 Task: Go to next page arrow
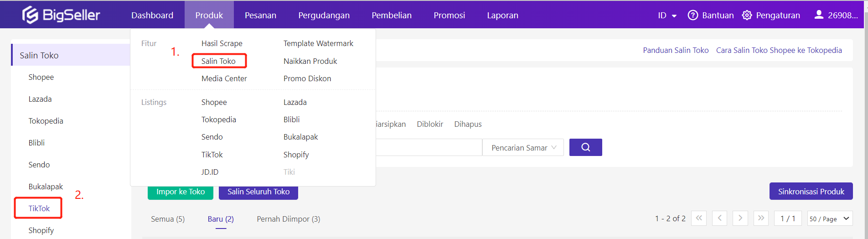click(x=740, y=218)
